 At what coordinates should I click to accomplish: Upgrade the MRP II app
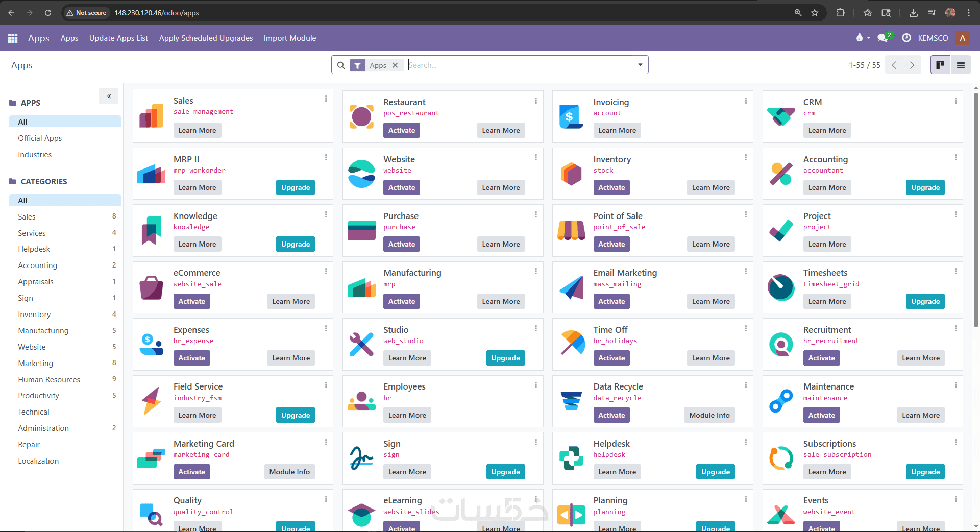click(296, 187)
